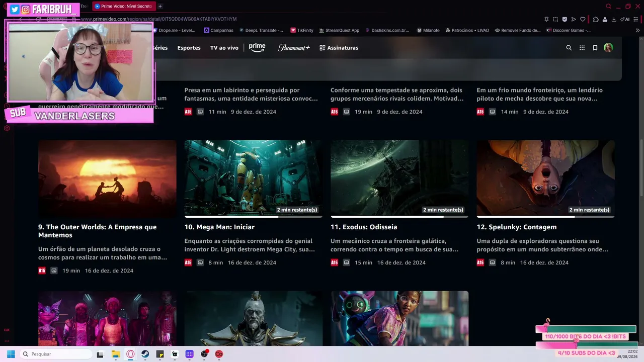The image size is (644, 362).
Task: Open the Dashskins.com.br bookmark
Action: (x=387, y=30)
